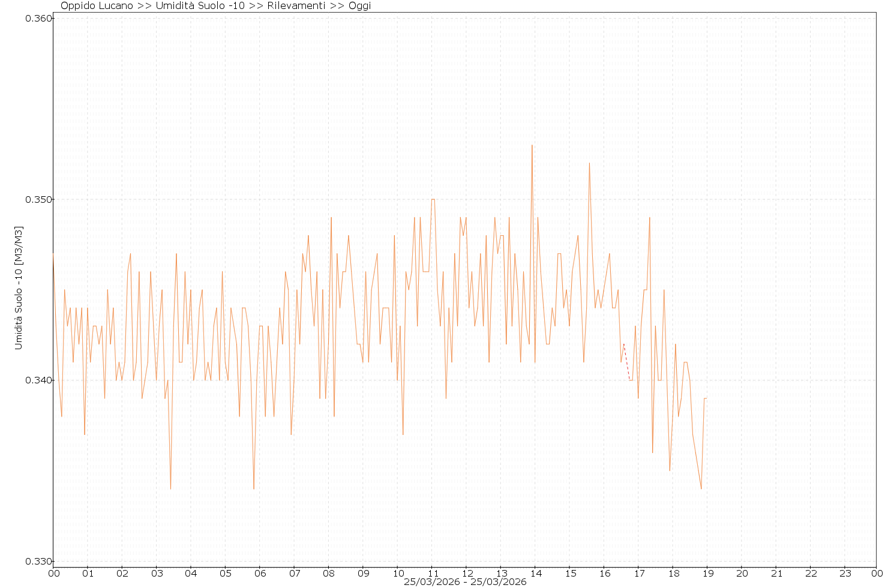Screen dimensions: 888x588
Task: Click the 0.352 peak after hour 15
Action: tap(589, 164)
